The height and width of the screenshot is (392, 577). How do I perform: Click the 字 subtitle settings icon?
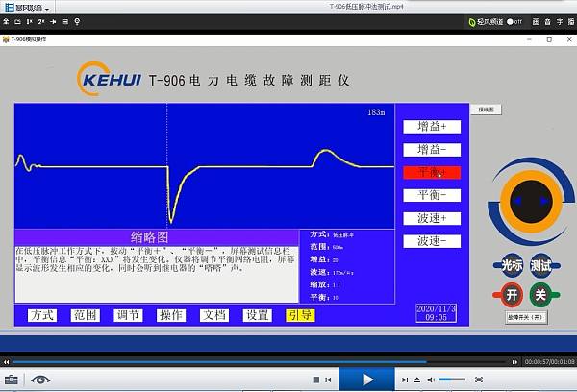click(x=560, y=22)
